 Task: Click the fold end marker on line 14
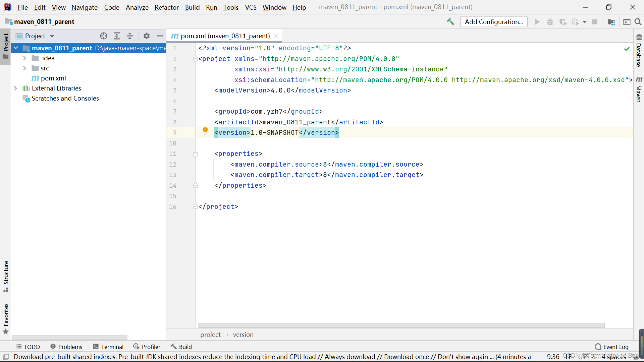(x=196, y=185)
